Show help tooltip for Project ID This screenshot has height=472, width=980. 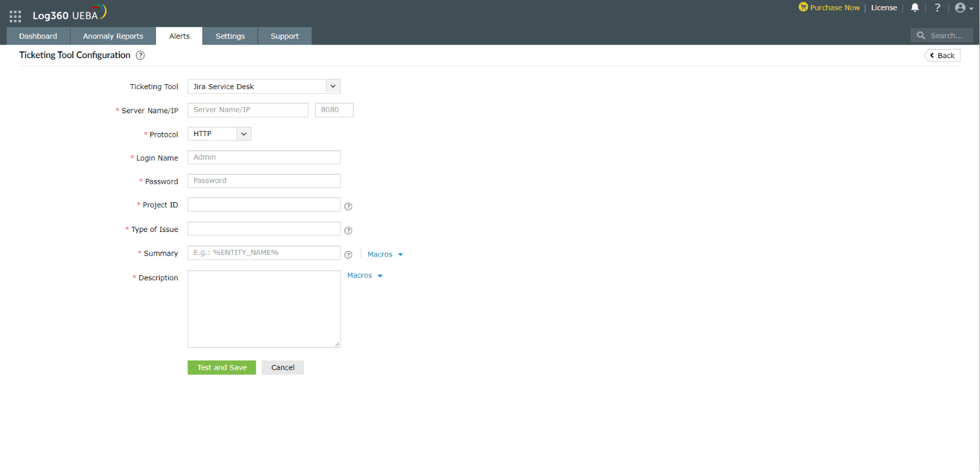click(x=349, y=206)
